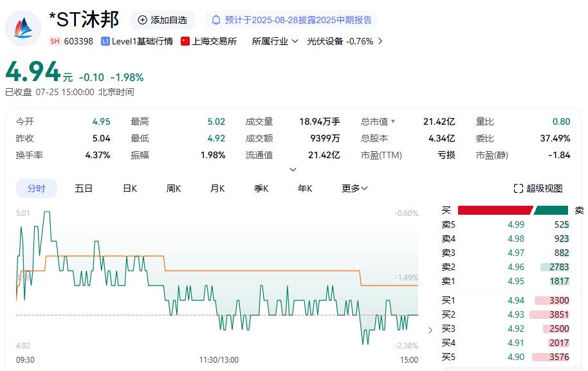588x371 pixels.
Task: Switch to the 日K tab
Action: pos(130,188)
